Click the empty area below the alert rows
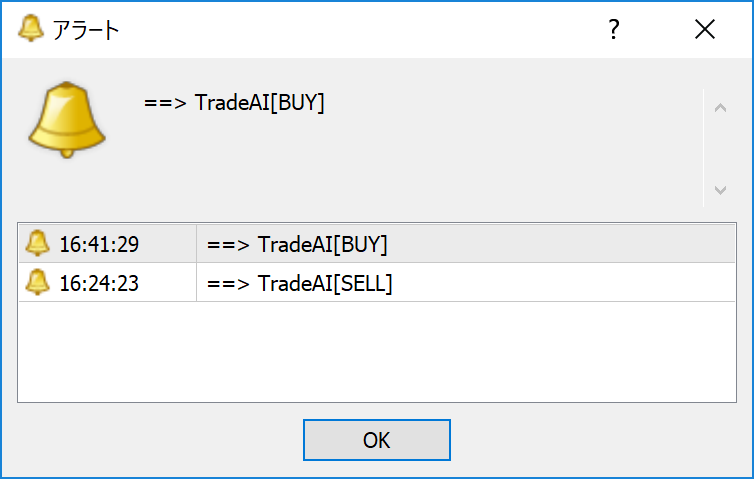 point(376,350)
